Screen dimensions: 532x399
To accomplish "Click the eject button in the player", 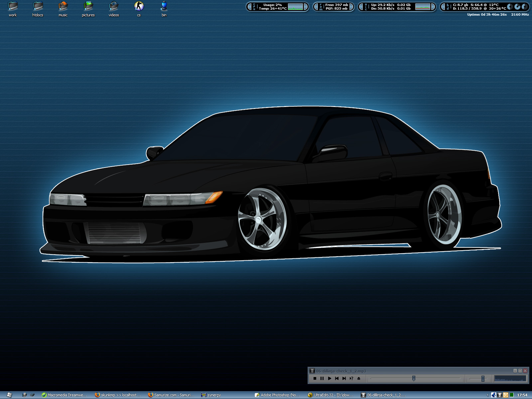I will (359, 378).
